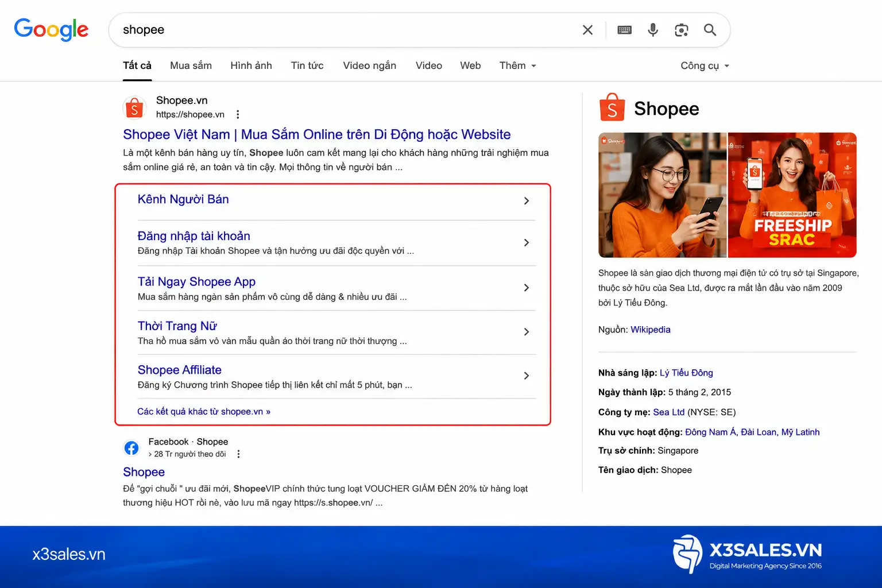The width and height of the screenshot is (882, 588).
Task: Open the Công cụ tools dropdown
Action: pos(705,65)
